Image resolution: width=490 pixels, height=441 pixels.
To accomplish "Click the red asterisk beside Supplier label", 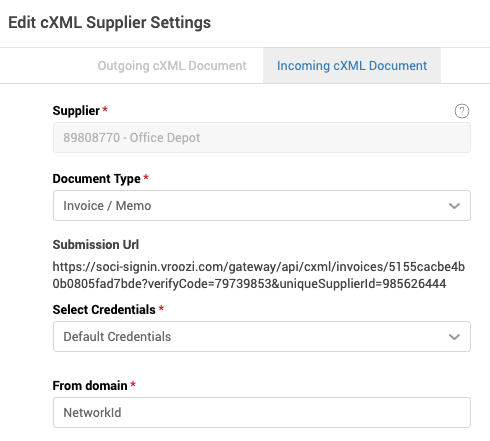I will click(105, 109).
